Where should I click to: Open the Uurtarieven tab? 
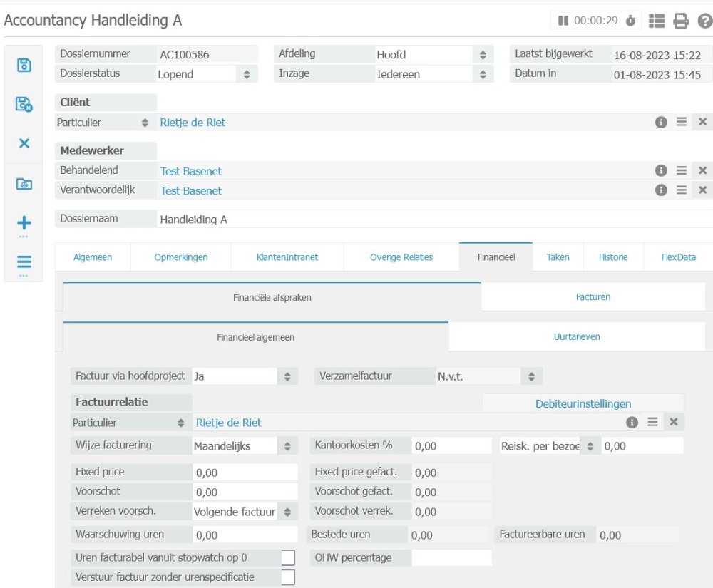[x=577, y=337]
